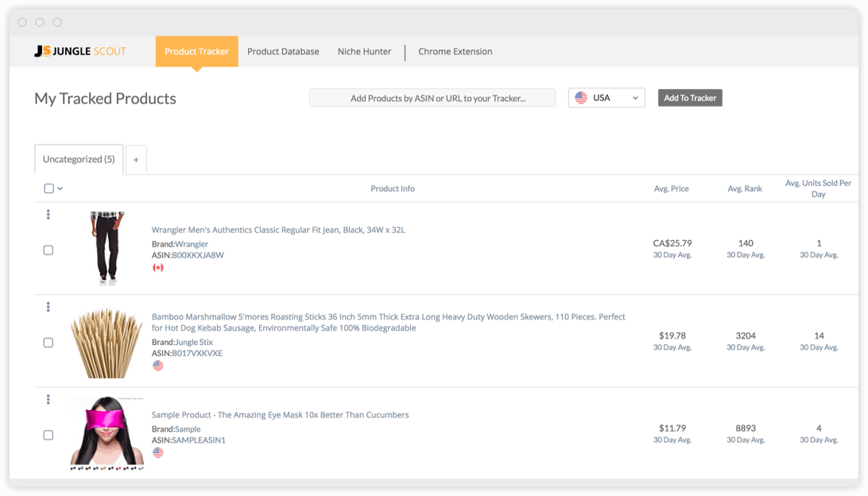Viewport: 868px width, 496px height.
Task: Click the eye mask product thumbnail
Action: [107, 433]
